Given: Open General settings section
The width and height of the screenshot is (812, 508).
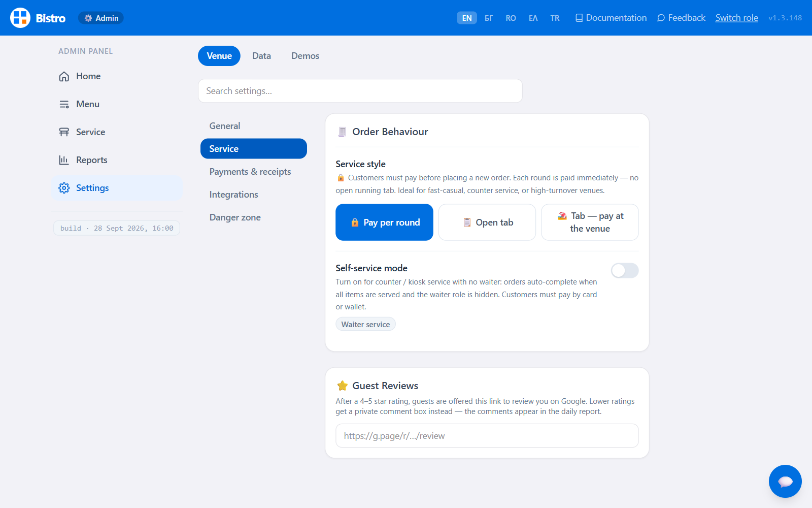Looking at the screenshot, I should point(254,126).
